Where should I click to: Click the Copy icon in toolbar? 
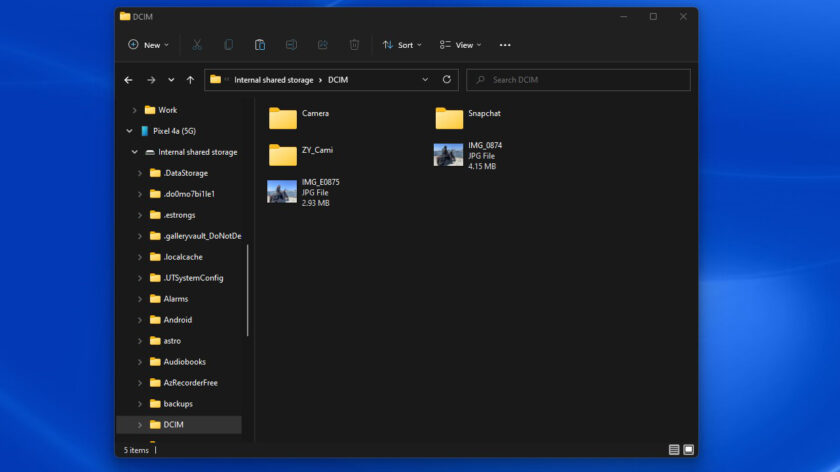click(x=228, y=45)
